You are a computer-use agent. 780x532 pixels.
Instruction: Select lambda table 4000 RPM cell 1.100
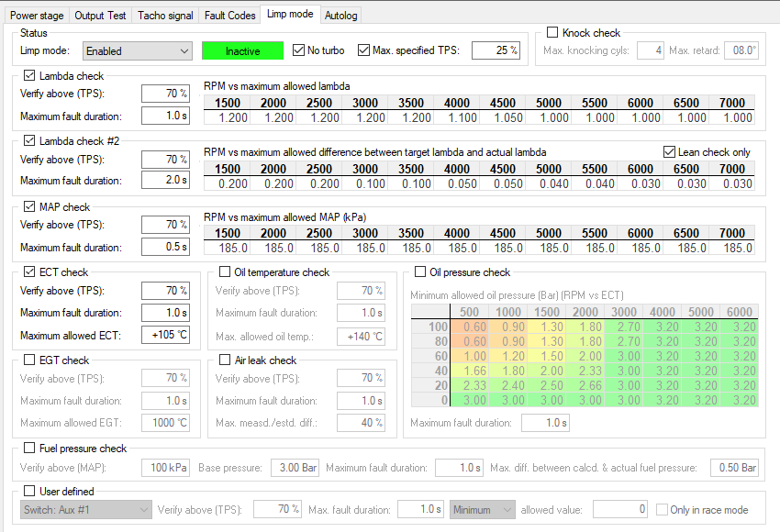[x=456, y=117]
